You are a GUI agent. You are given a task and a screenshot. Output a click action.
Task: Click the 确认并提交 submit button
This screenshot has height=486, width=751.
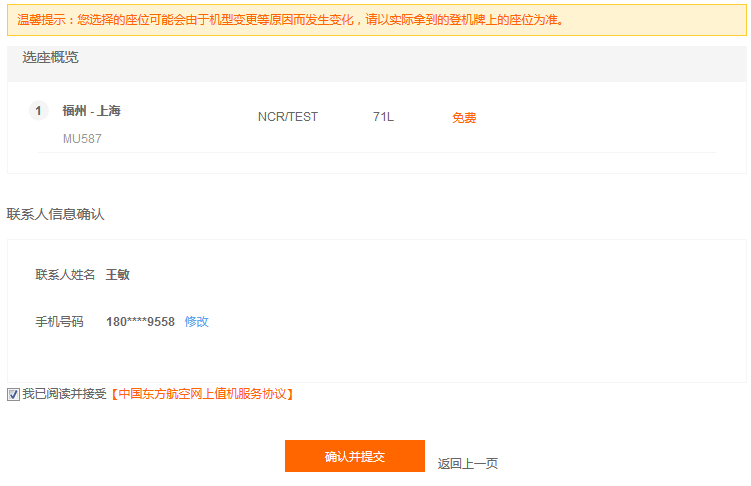[x=354, y=456]
